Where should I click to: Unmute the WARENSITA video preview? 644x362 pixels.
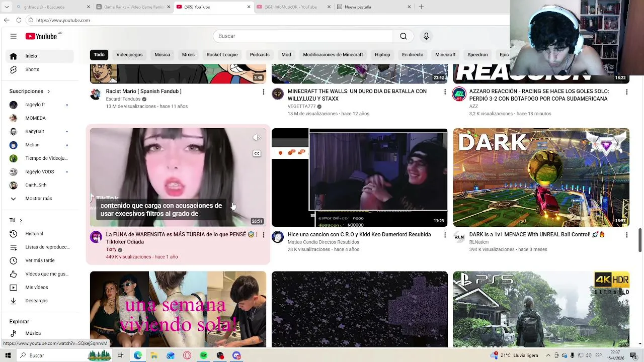[257, 137]
